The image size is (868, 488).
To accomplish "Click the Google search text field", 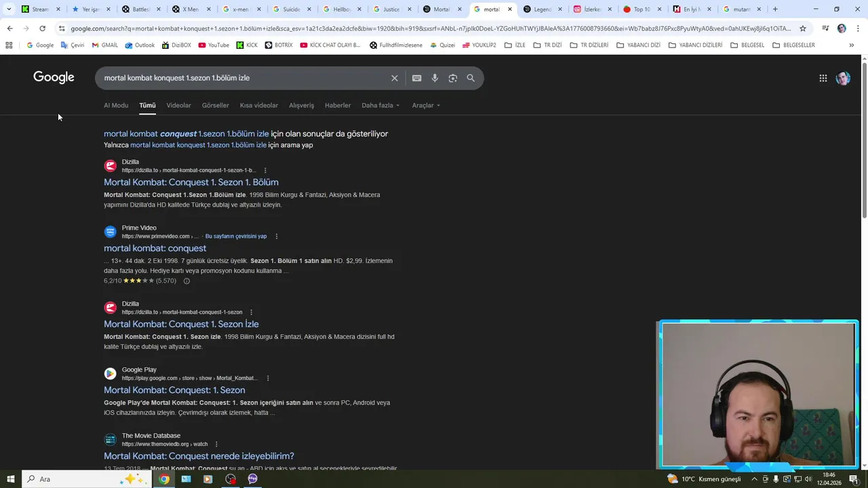I will (244, 78).
